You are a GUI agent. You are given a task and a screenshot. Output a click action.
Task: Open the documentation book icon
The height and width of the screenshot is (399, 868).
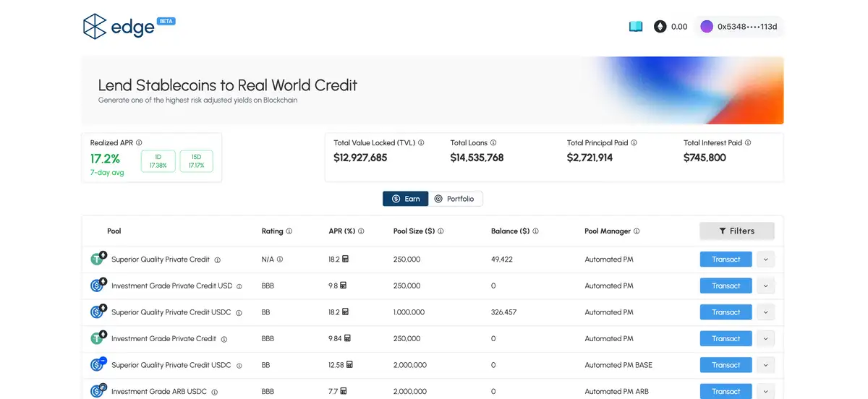(636, 27)
